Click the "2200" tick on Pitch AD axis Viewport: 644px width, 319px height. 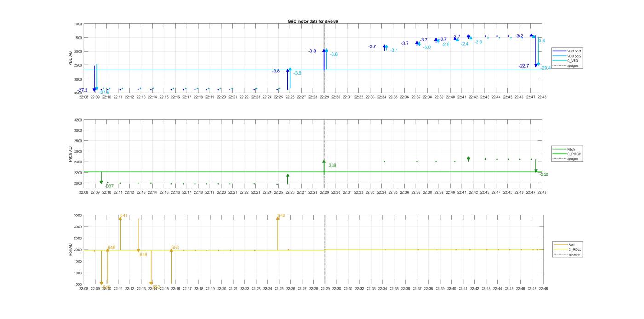[78, 173]
